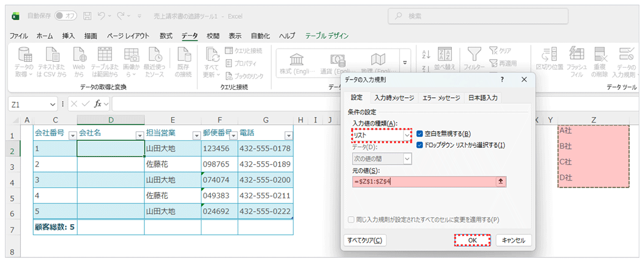
Task: Click the すべて更新 (Refresh All) icon
Action: pyautogui.click(x=211, y=55)
